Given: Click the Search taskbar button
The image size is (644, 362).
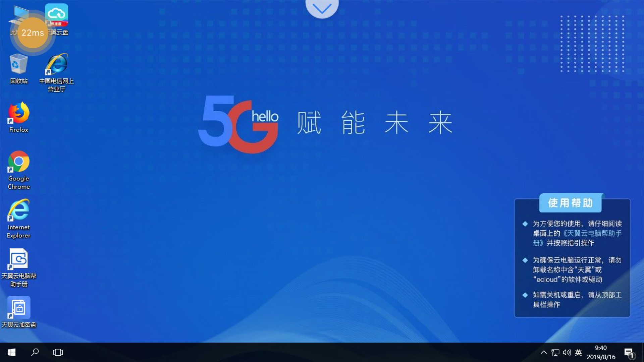Looking at the screenshot, I should [35, 352].
